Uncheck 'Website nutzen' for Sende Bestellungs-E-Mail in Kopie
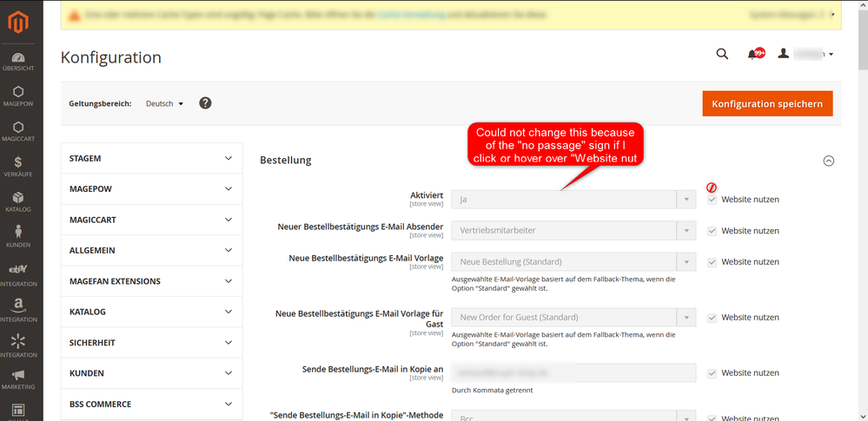Screen dimensions: 868x421 point(712,373)
